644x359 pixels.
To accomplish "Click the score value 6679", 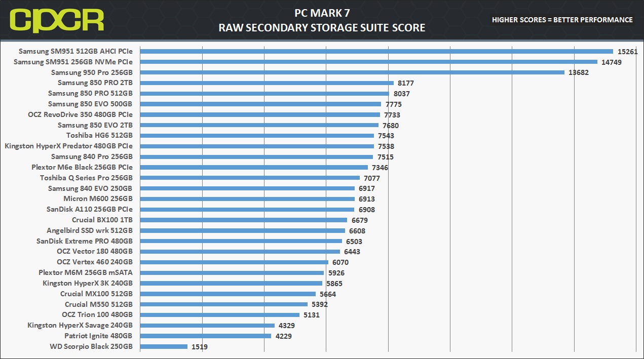I will coord(359,220).
